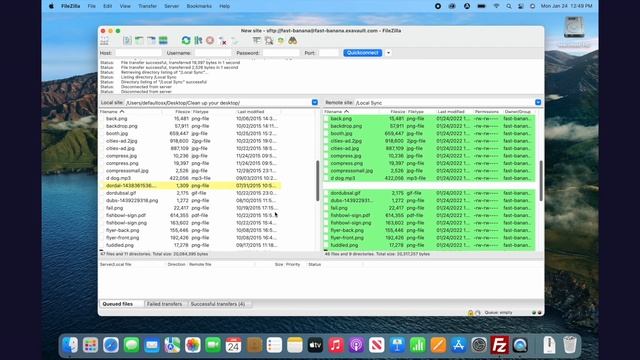Image resolution: width=640 pixels, height=360 pixels.
Task: Switch to the Failed transfers tab
Action: [x=165, y=304]
